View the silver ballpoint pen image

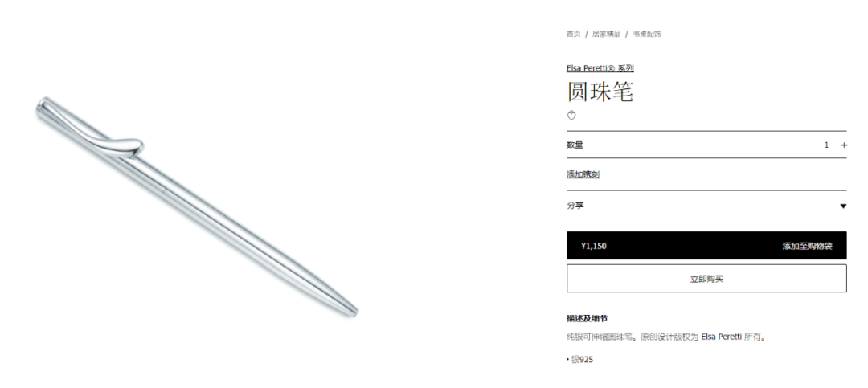(x=197, y=207)
